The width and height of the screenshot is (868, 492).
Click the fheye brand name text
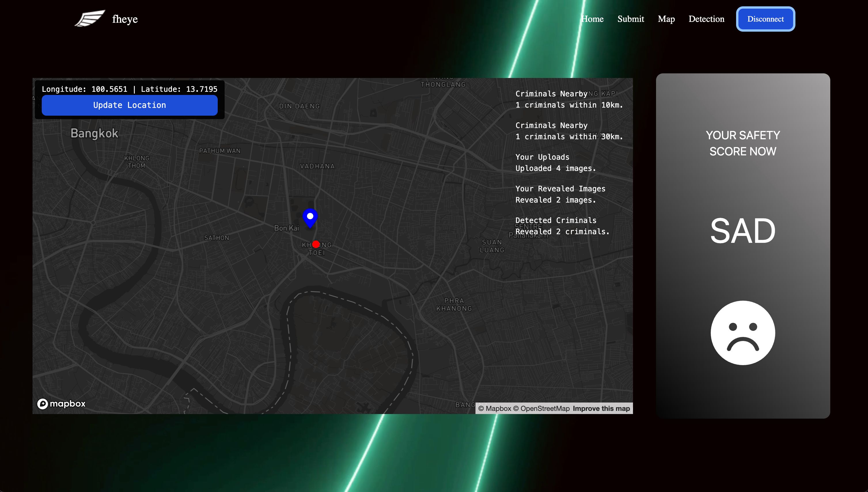click(125, 19)
